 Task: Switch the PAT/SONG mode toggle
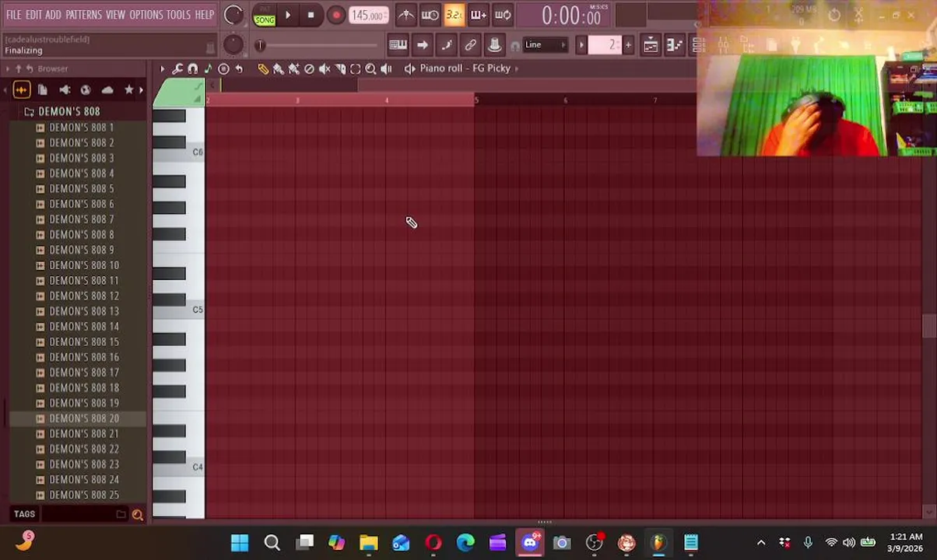click(x=265, y=15)
